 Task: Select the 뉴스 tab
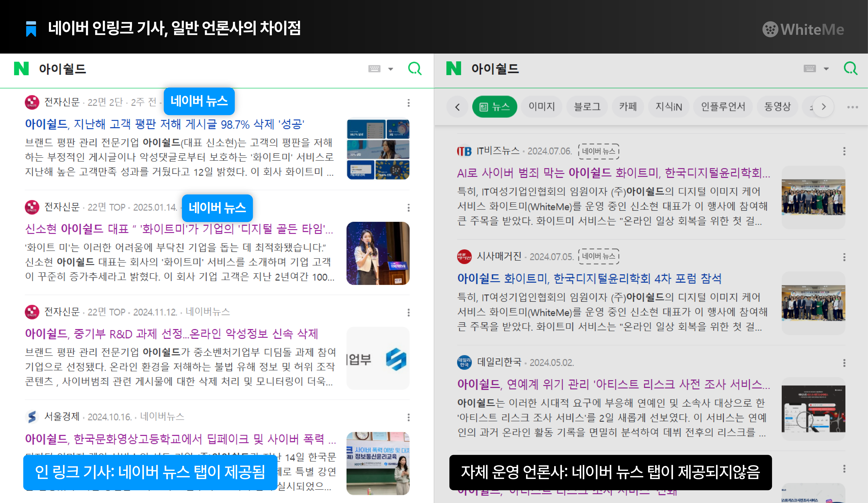(495, 107)
